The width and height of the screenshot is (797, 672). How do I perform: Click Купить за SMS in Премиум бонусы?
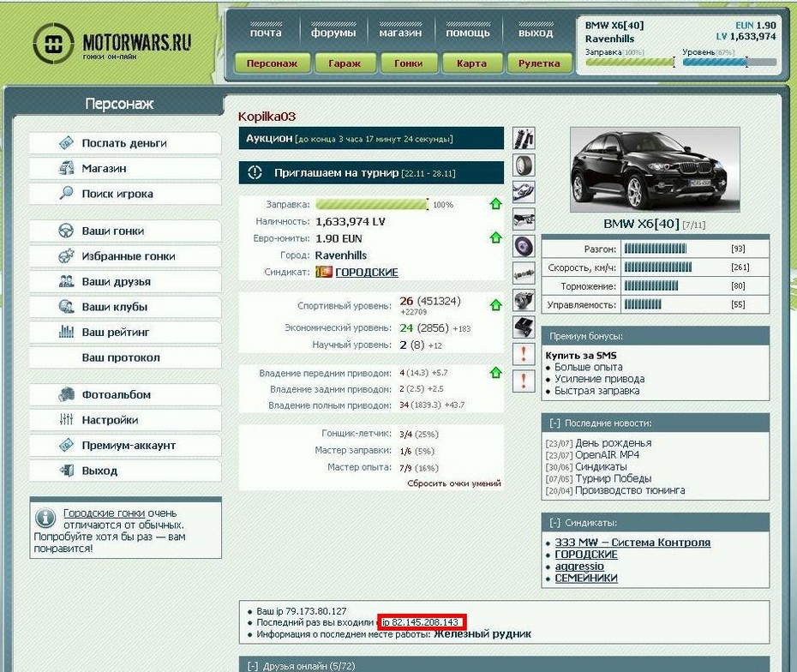581,356
